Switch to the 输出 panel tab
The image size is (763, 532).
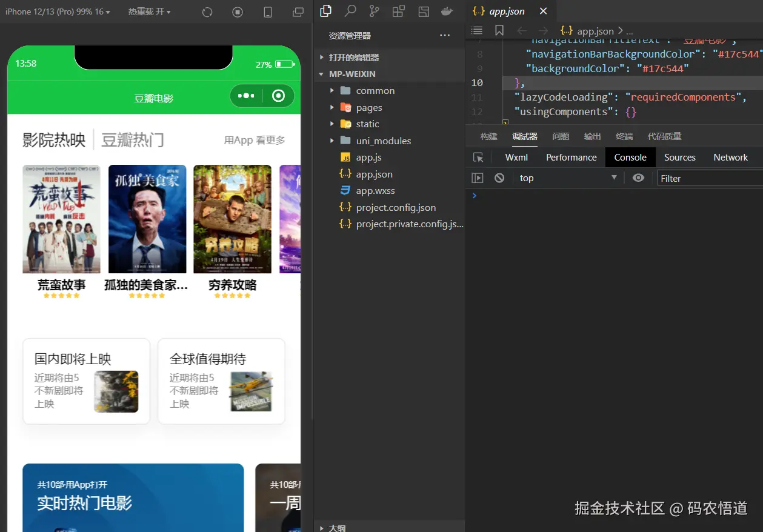pyautogui.click(x=592, y=136)
